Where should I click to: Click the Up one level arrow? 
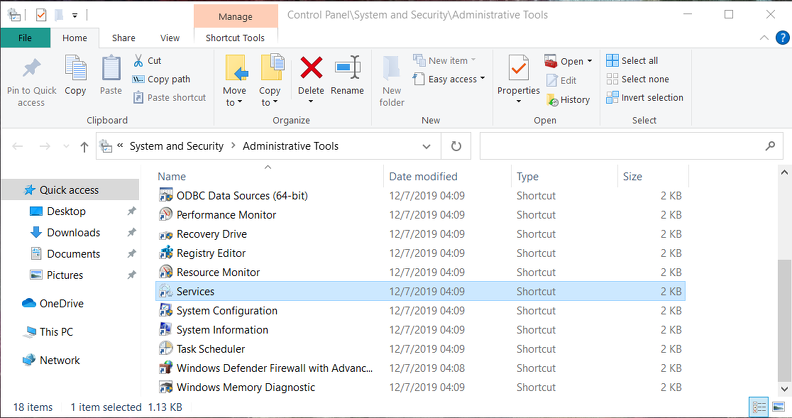point(84,147)
